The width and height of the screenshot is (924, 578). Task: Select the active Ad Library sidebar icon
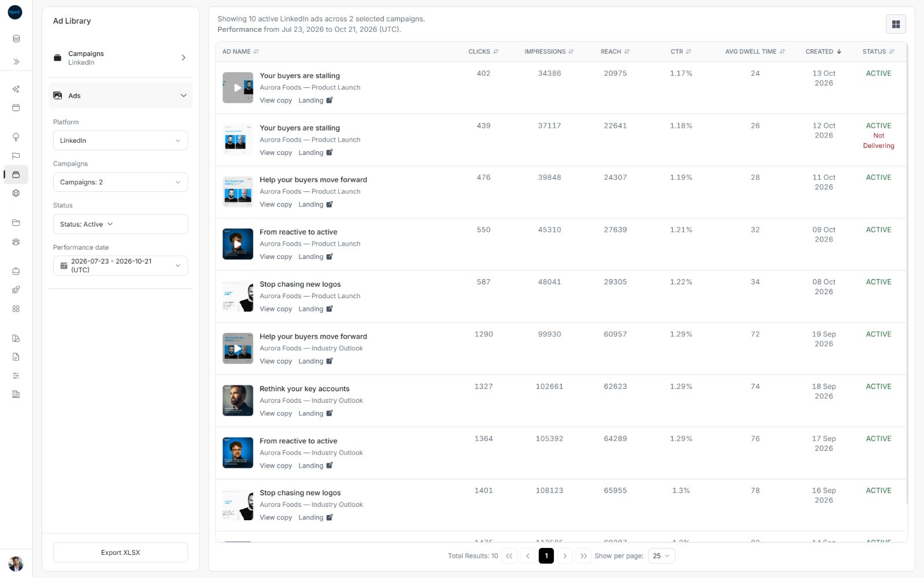click(16, 175)
